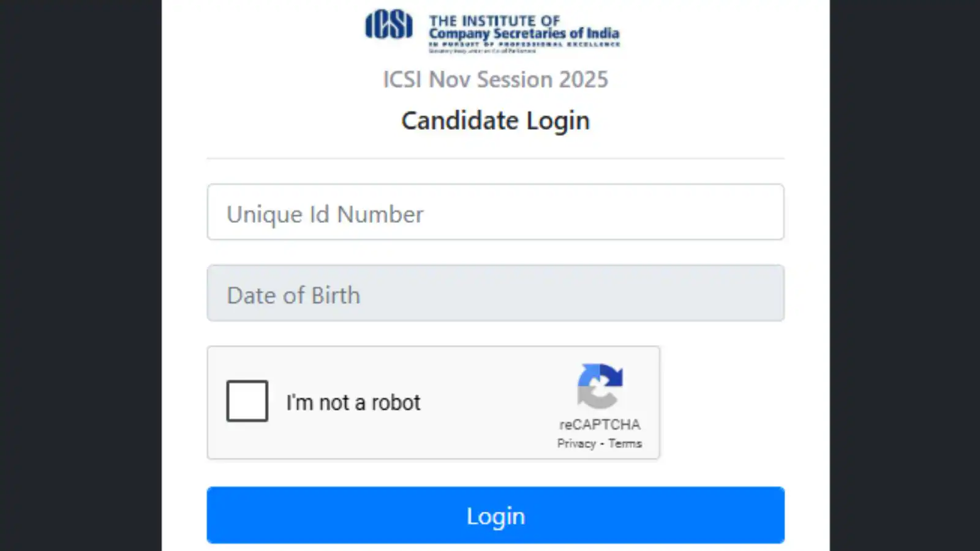Click the ICSI Nov Session 2025 heading
Screen dimensions: 980x551
(496, 79)
